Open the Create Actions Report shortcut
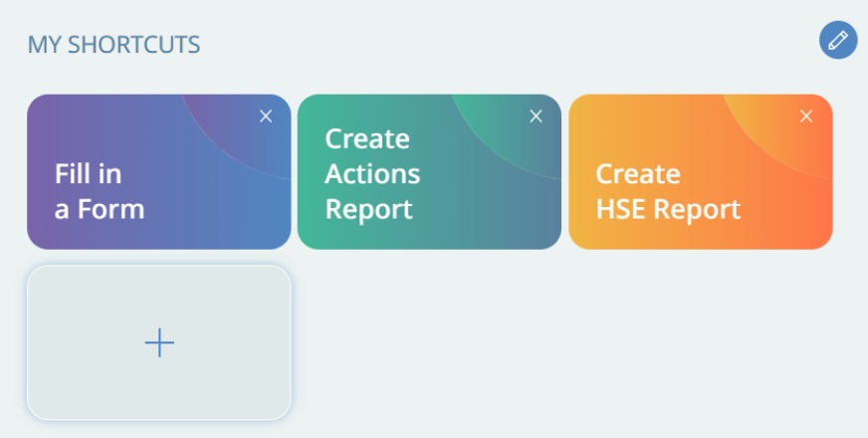The width and height of the screenshot is (868, 438). pyautogui.click(x=429, y=171)
